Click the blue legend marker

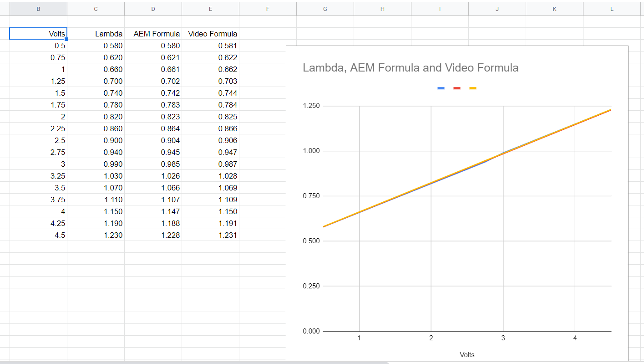(441, 88)
